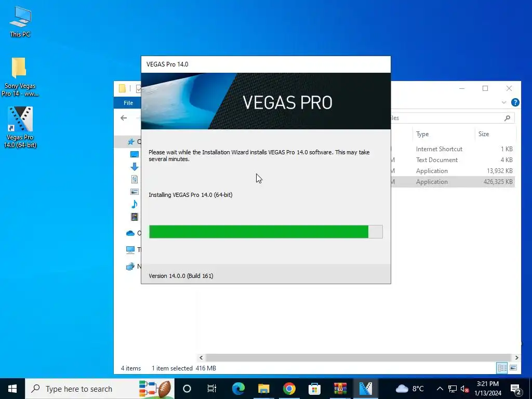This screenshot has width=532, height=399.
Task: Open Music note icon in Explorer sidebar
Action: pyautogui.click(x=135, y=204)
